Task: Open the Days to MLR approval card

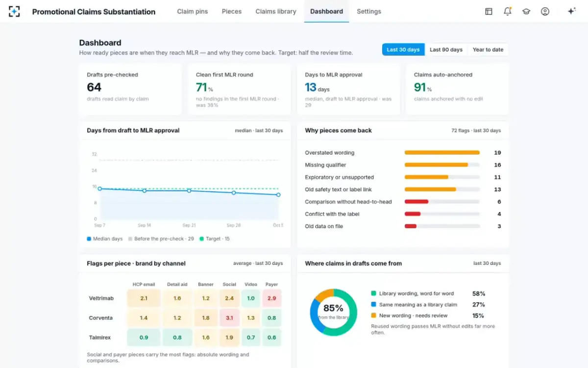Action: 348,89
